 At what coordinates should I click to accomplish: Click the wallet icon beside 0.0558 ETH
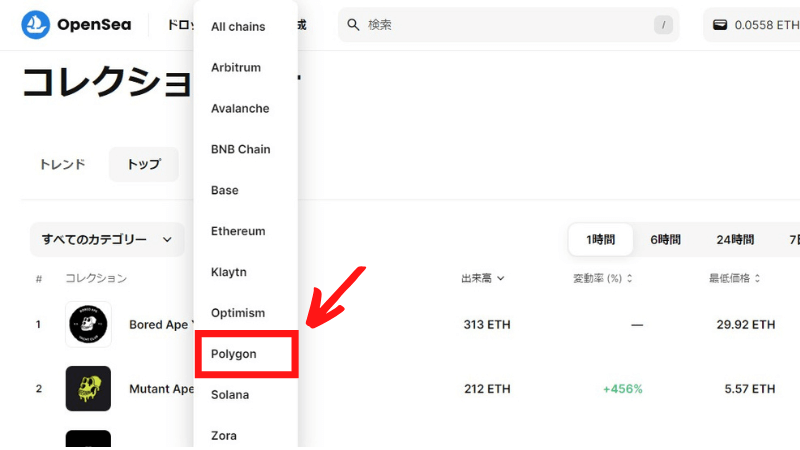click(x=720, y=25)
